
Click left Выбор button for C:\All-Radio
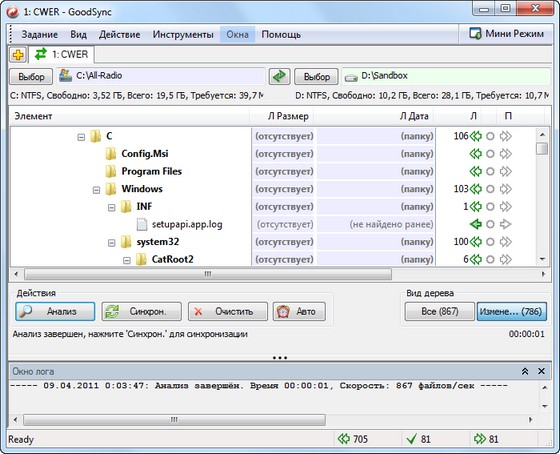pyautogui.click(x=31, y=77)
